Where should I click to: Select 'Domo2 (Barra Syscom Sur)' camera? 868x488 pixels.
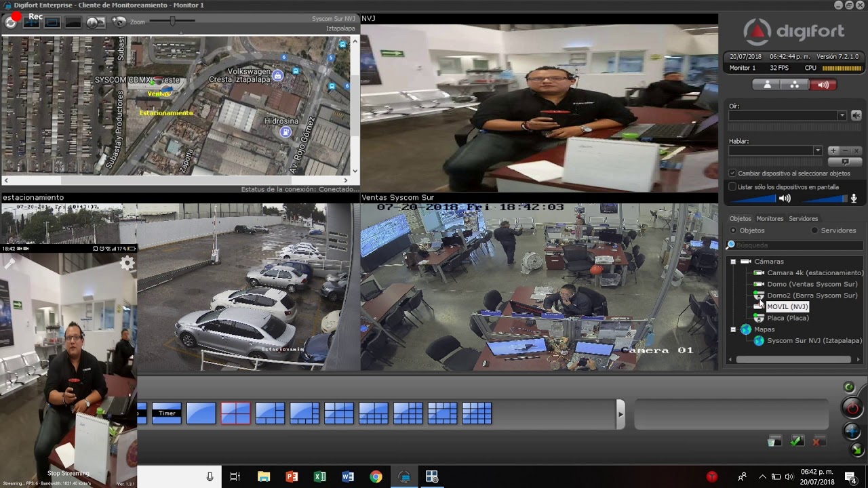tap(812, 296)
